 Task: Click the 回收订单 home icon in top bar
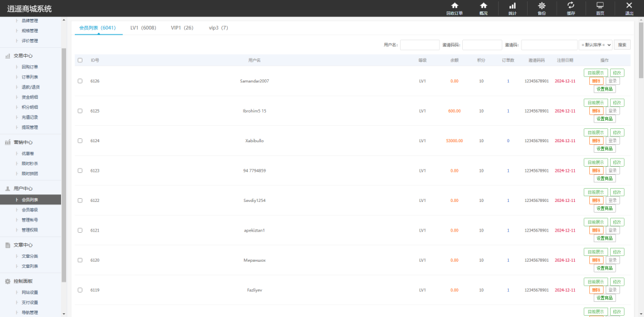454,6
